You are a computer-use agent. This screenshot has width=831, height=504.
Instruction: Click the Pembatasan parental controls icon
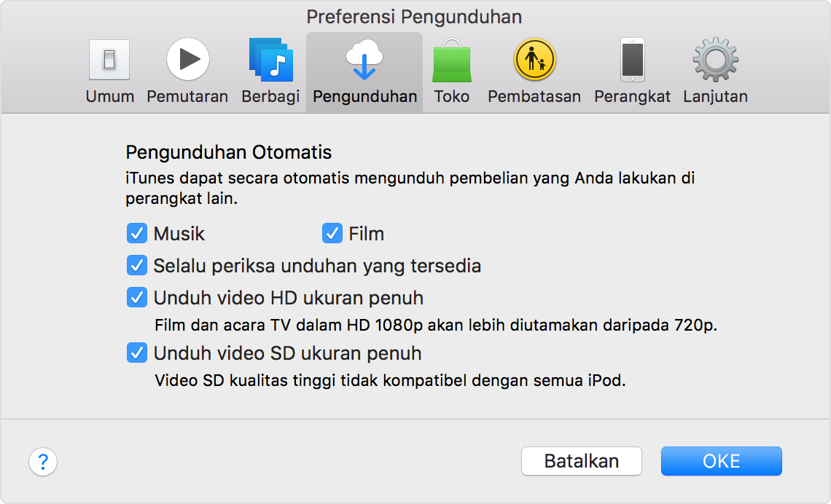(x=534, y=60)
